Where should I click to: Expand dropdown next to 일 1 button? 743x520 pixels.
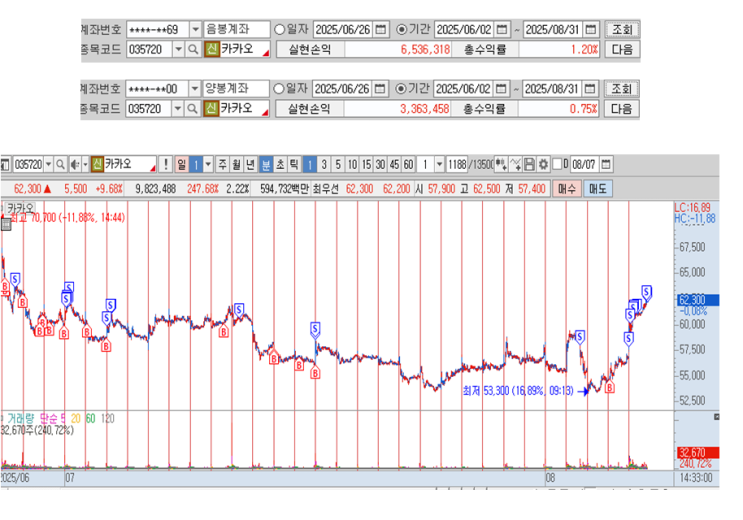208,164
